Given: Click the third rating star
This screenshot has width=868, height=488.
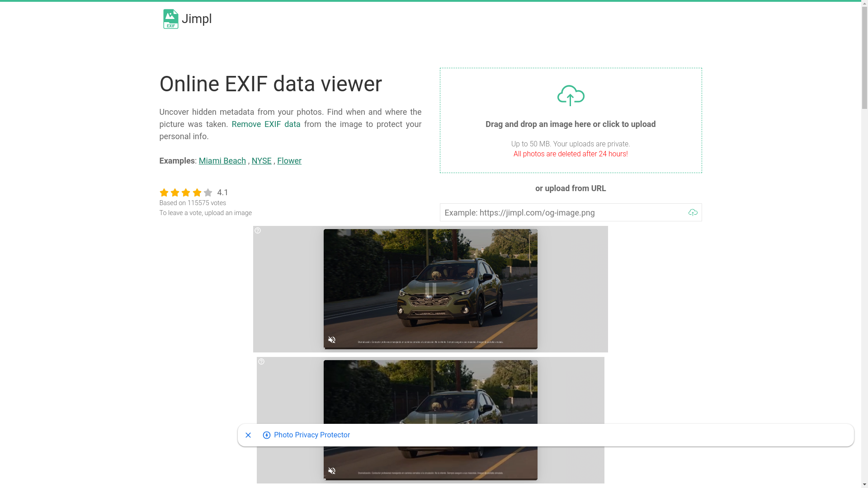Looking at the screenshot, I should (x=186, y=192).
